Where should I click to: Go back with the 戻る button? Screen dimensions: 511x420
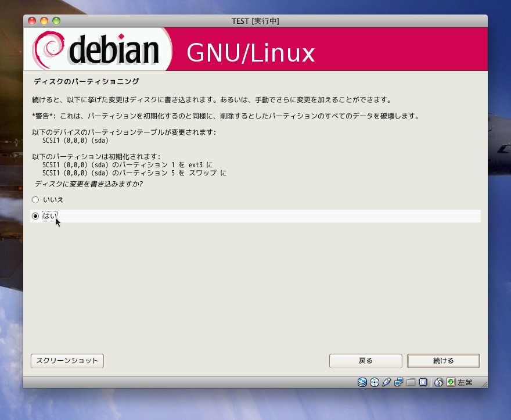click(x=366, y=361)
